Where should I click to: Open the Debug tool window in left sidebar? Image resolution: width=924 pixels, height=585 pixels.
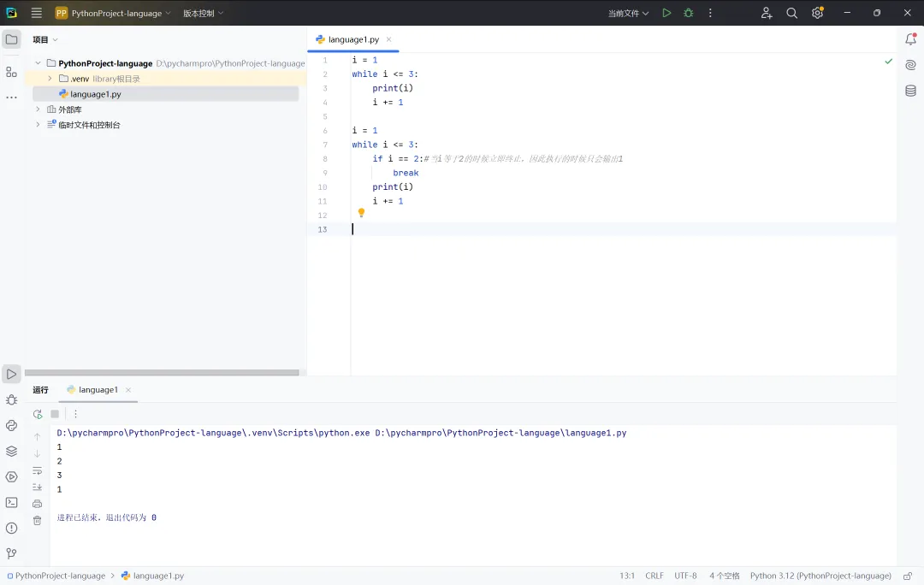click(x=11, y=400)
